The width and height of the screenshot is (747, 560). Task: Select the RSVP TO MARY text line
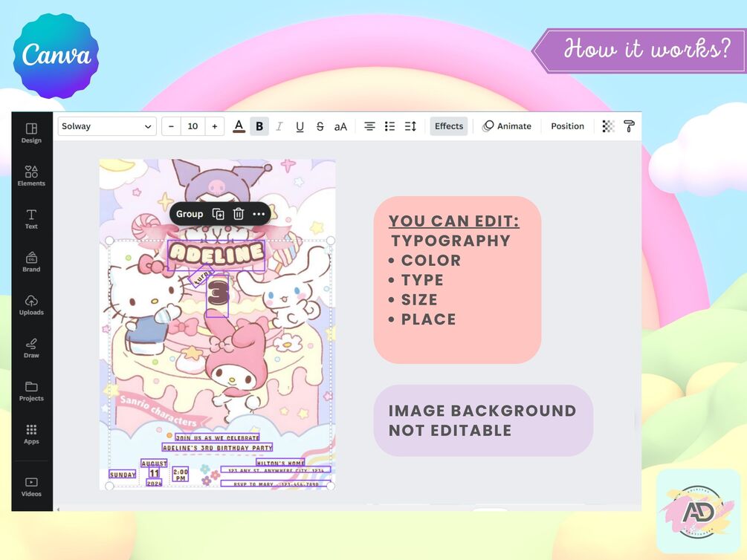point(276,484)
